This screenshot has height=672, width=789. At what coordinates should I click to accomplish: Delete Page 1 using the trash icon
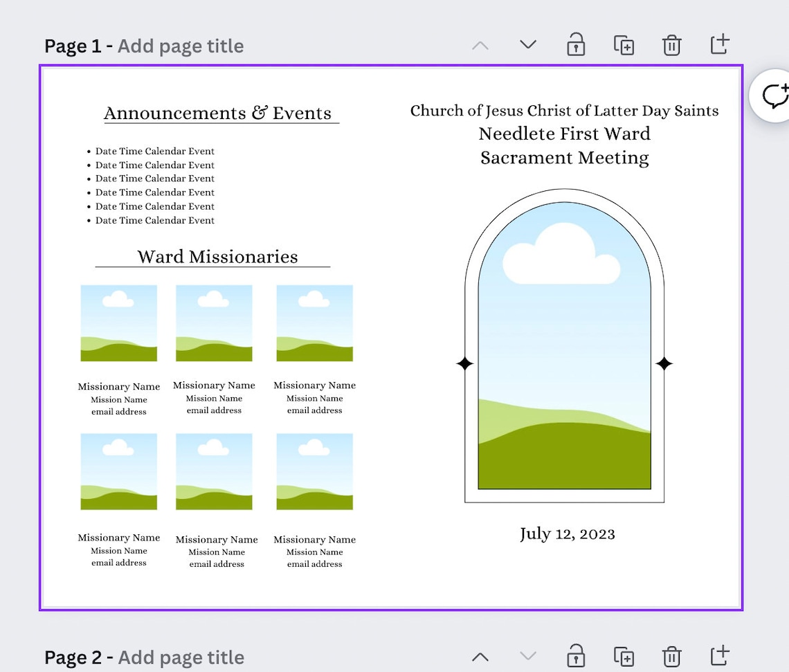pos(671,44)
